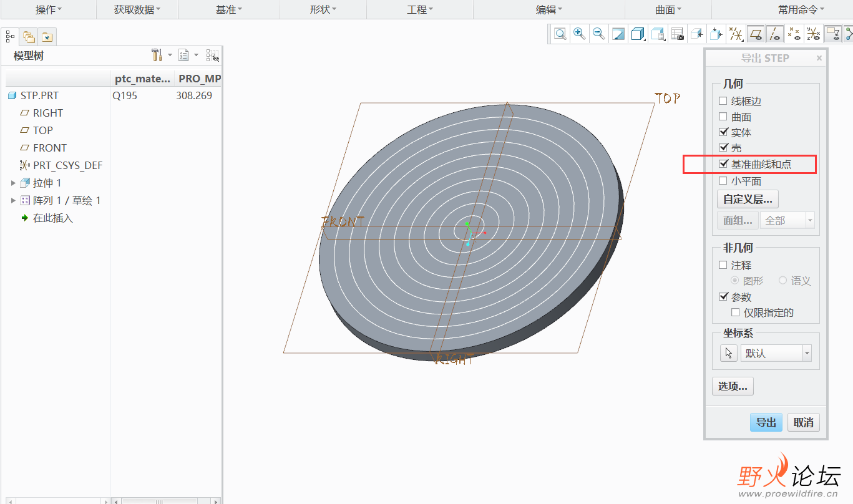This screenshot has height=504, width=853.
Task: Expand the dropdown arrow beside the hammer icon
Action: (x=170, y=56)
